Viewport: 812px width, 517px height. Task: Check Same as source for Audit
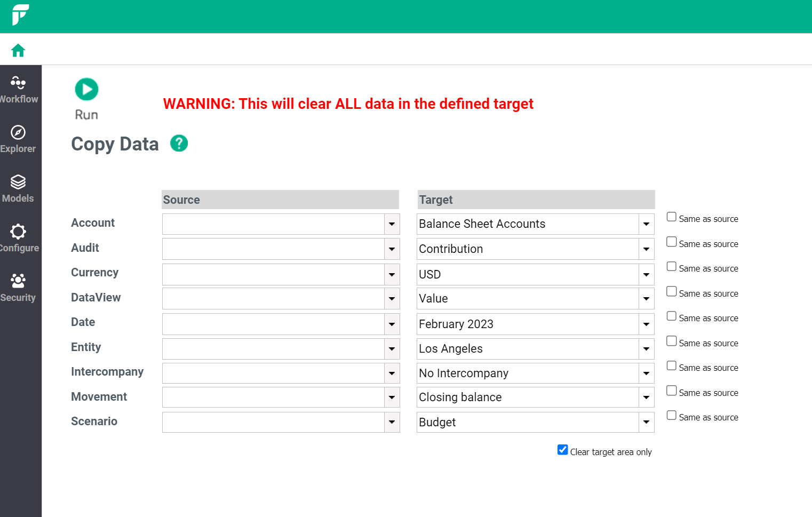point(672,242)
